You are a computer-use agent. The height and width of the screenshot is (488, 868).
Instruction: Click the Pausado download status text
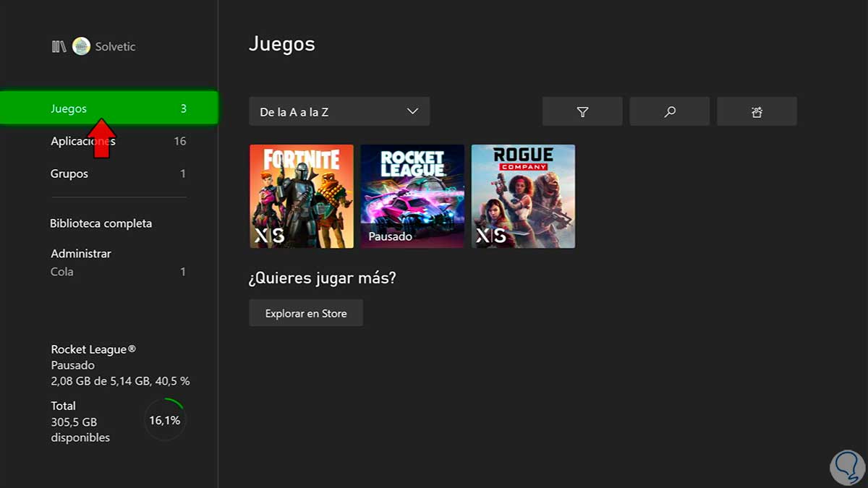click(73, 366)
